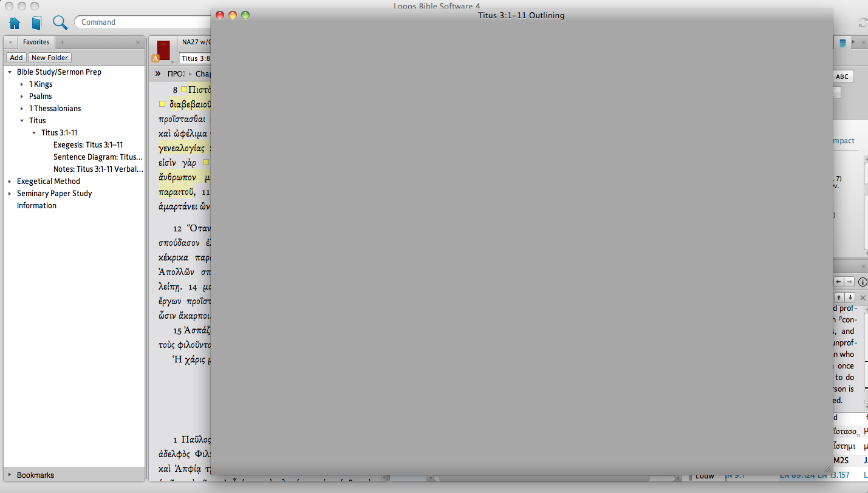868x493 pixels.
Task: Click yellow highlight marker before διαβεβαιοῦ
Action: coord(162,104)
